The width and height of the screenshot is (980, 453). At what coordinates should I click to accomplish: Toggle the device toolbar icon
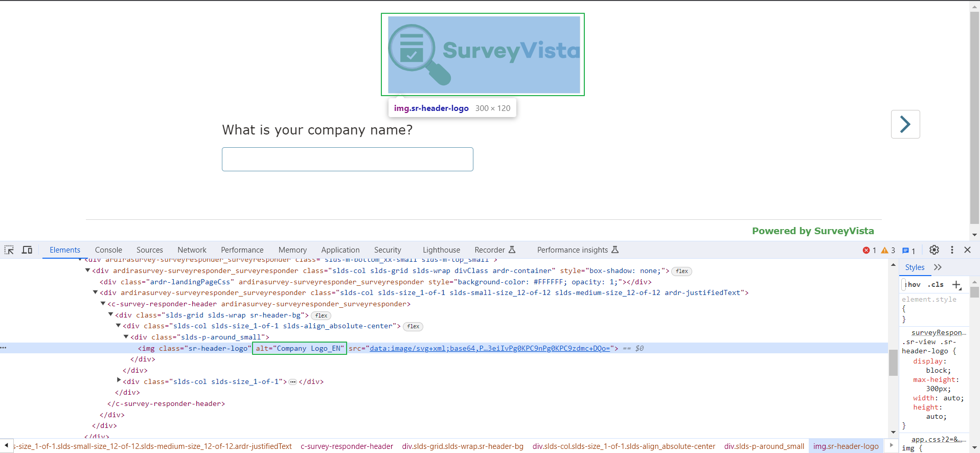point(27,250)
